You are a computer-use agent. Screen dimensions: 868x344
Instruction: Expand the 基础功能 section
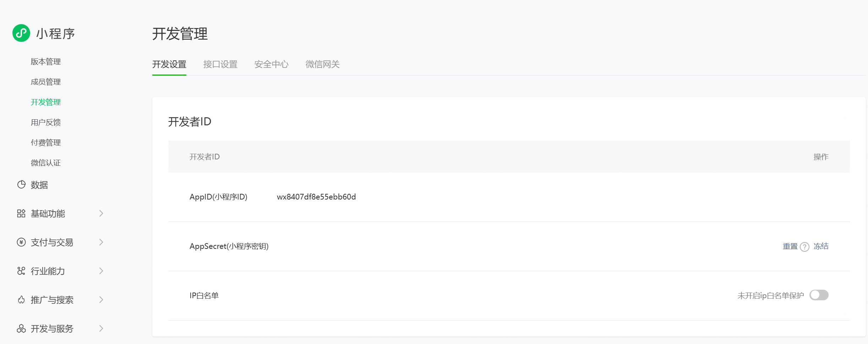pyautogui.click(x=102, y=213)
